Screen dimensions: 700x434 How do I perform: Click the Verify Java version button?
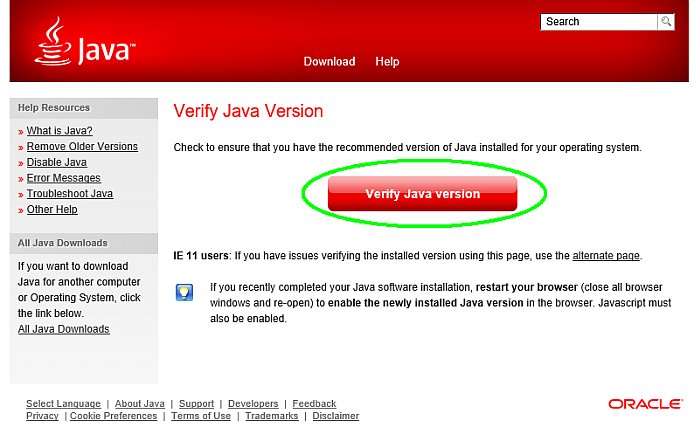point(422,193)
